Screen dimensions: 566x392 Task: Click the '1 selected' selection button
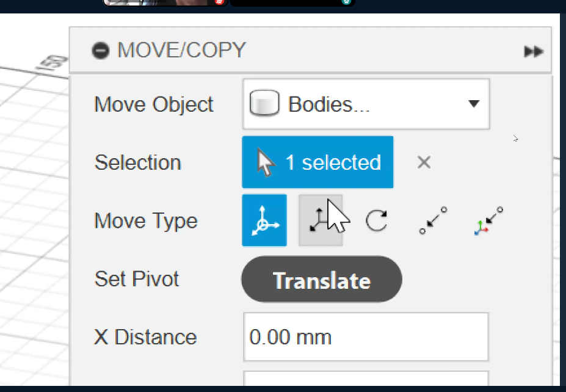pyautogui.click(x=317, y=162)
